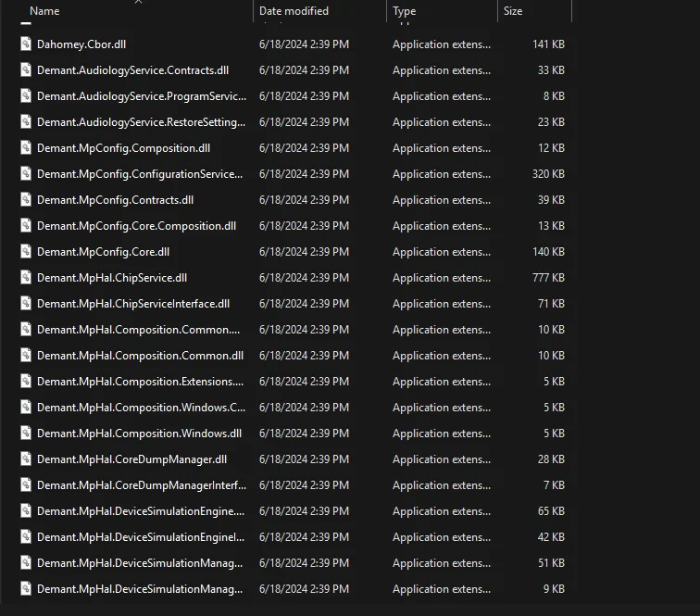
Task: Click the 777 KB size value
Action: point(548,277)
